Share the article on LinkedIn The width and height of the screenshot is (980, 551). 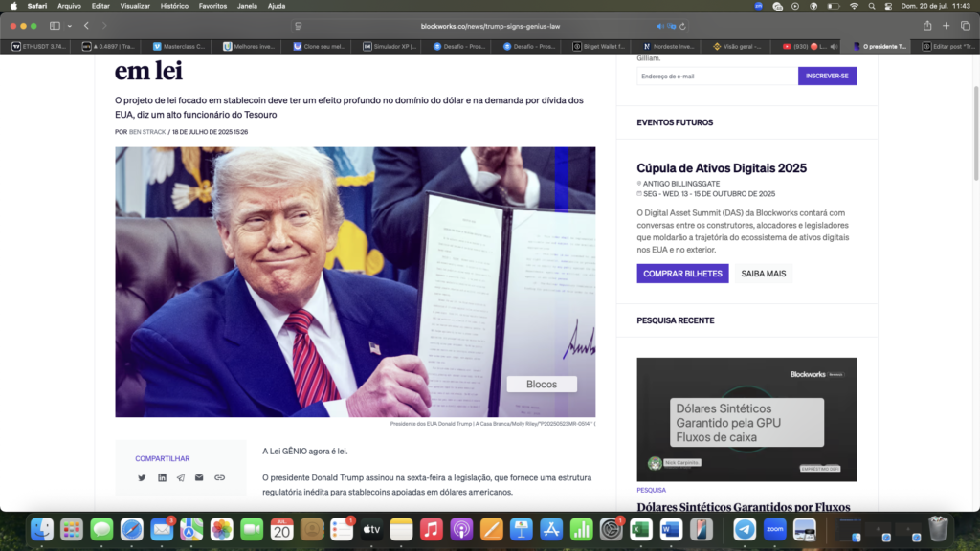162,478
